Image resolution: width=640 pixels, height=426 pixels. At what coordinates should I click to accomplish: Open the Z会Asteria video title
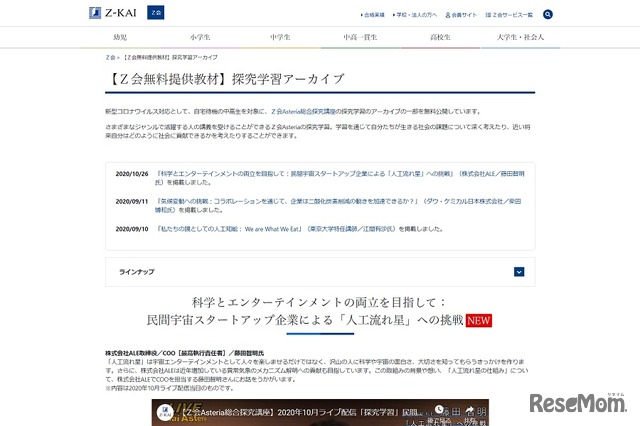click(301, 413)
